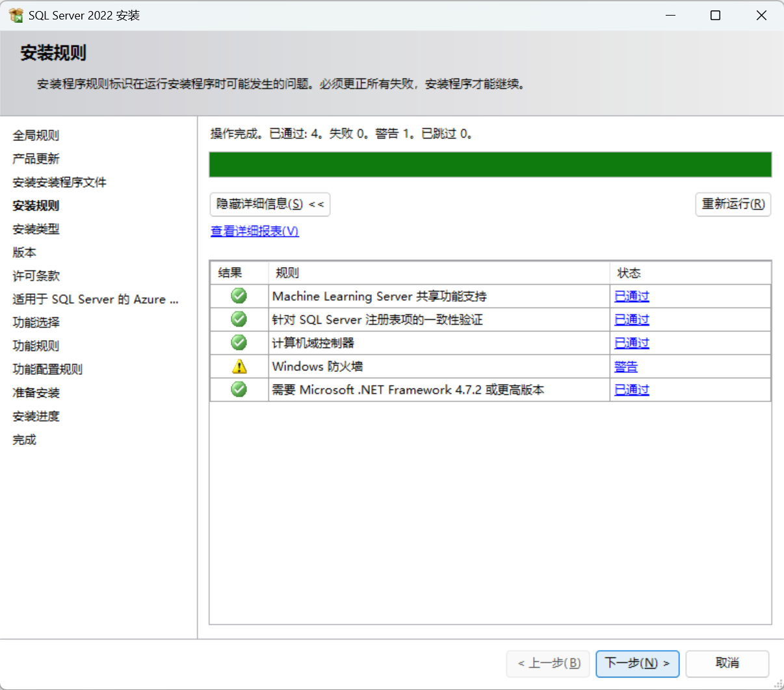Screen dimensions: 784x690
Task: Open the 查看详细报表(V) link
Action: point(255,231)
